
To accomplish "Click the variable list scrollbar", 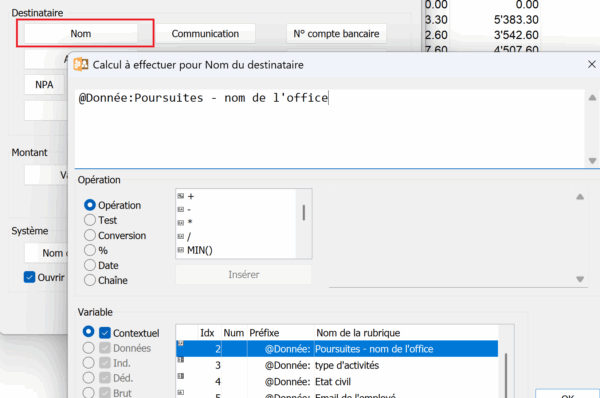I will (x=506, y=375).
